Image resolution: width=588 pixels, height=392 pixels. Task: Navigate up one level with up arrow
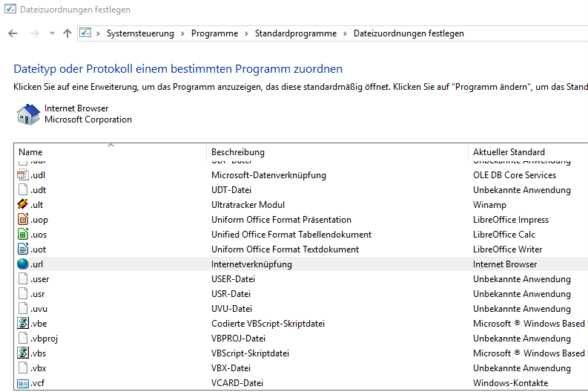[67, 33]
